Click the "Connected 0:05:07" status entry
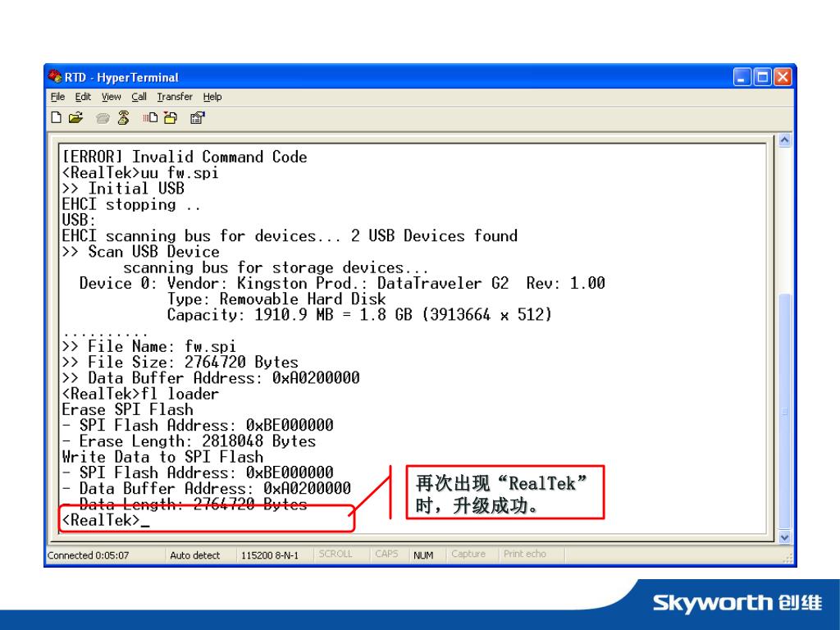The width and height of the screenshot is (840, 630). click(x=89, y=555)
